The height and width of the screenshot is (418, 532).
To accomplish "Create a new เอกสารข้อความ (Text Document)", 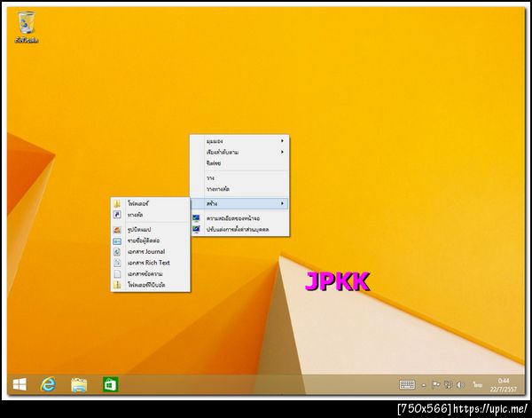I will 151,273.
